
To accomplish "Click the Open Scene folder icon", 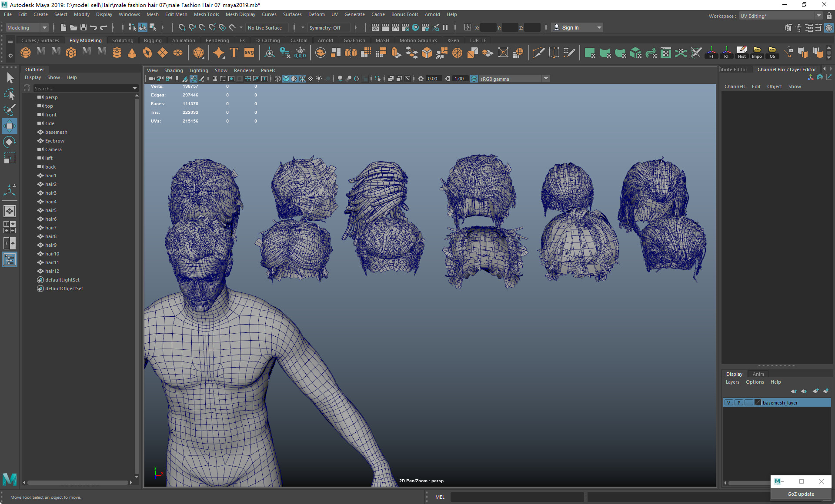I will [x=73, y=28].
